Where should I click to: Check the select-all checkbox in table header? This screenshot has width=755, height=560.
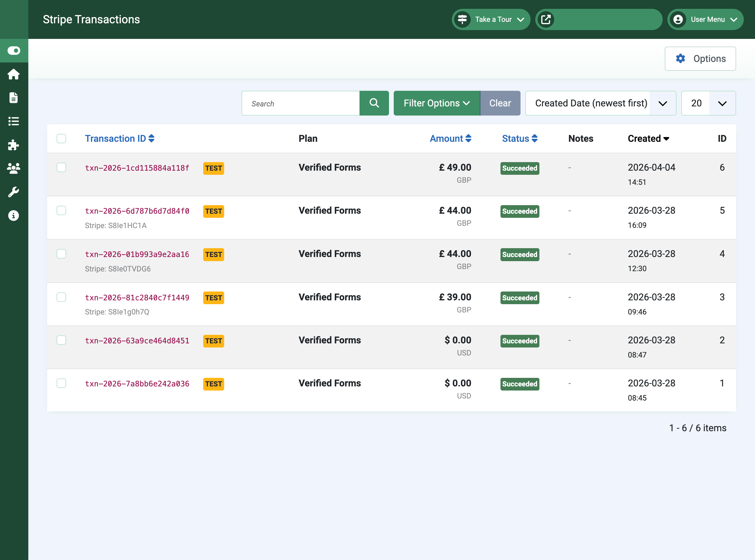pyautogui.click(x=61, y=138)
